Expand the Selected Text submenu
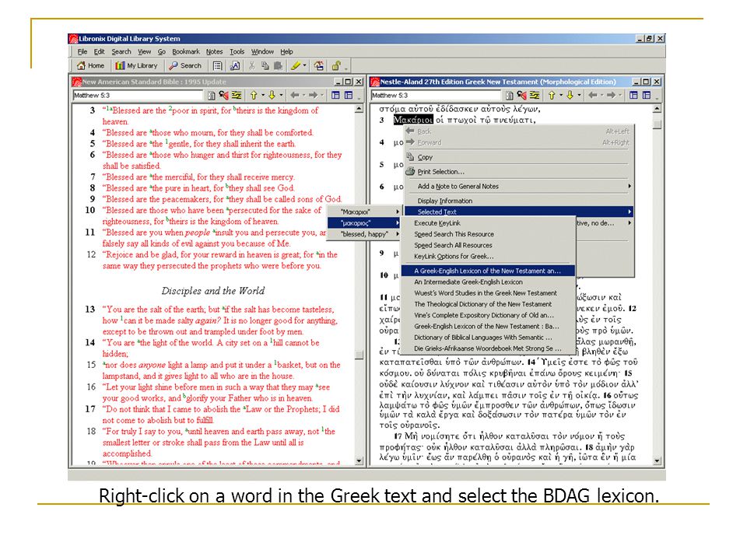Viewport: 747px width, 560px height. (x=519, y=212)
